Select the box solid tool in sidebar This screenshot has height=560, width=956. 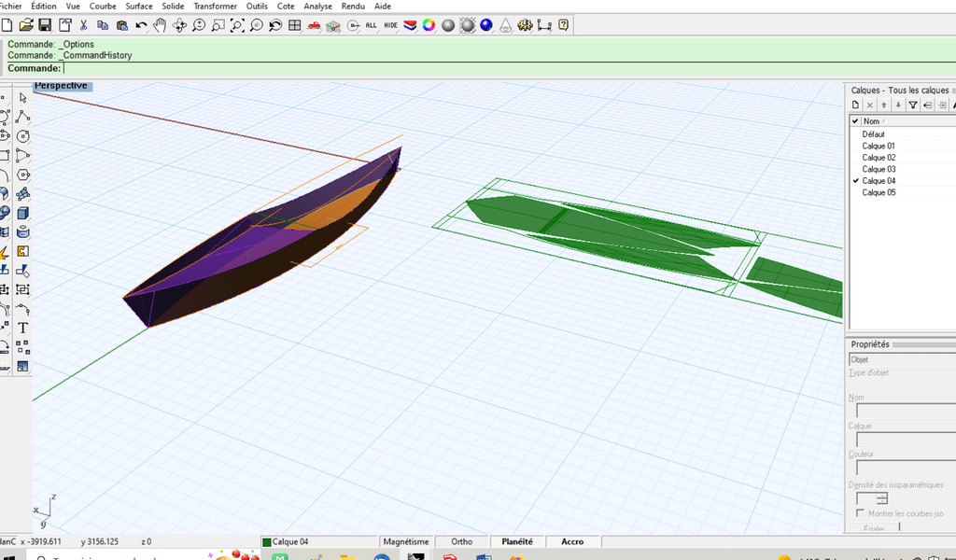(23, 213)
